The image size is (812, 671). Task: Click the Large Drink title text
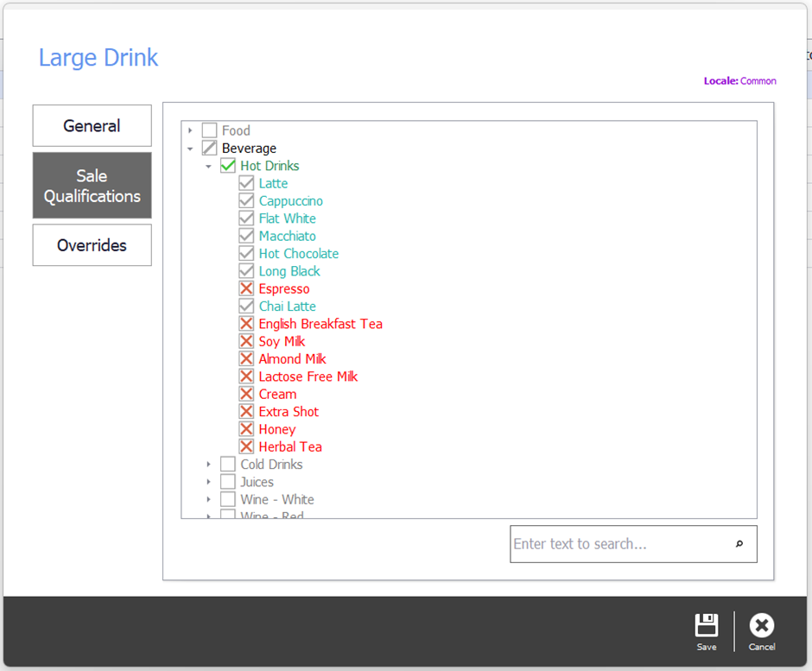coord(98,58)
